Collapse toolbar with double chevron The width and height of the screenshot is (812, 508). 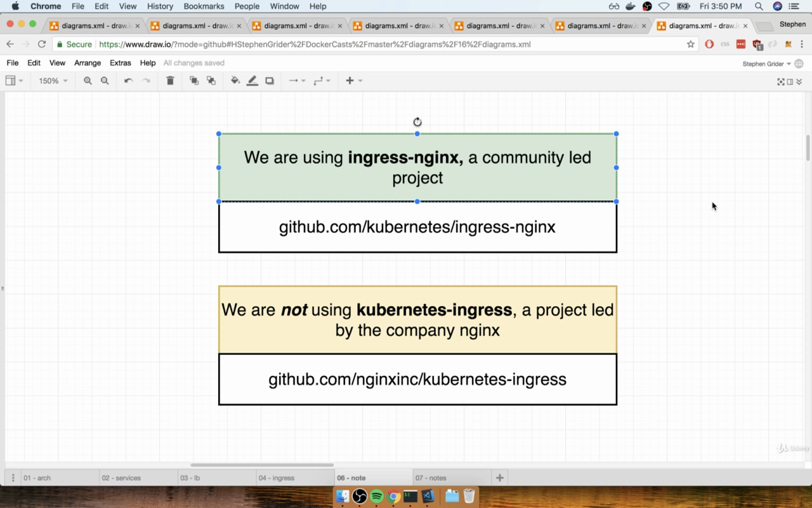click(x=799, y=81)
